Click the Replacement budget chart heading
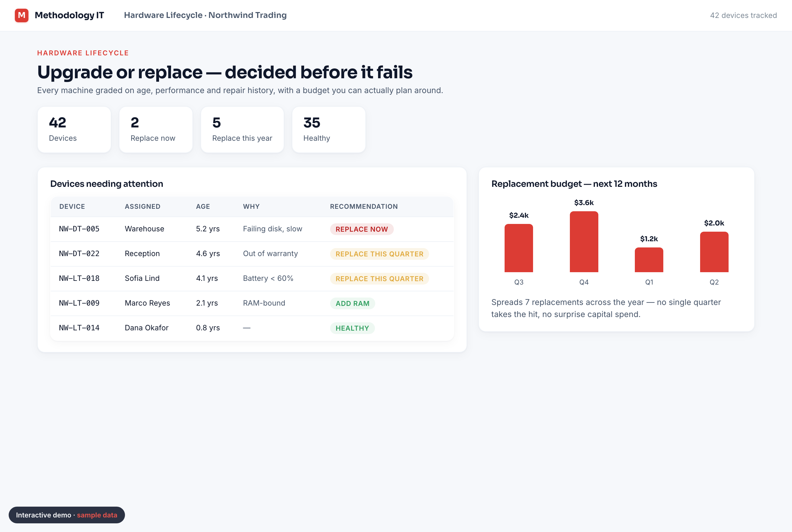792x532 pixels. [574, 183]
